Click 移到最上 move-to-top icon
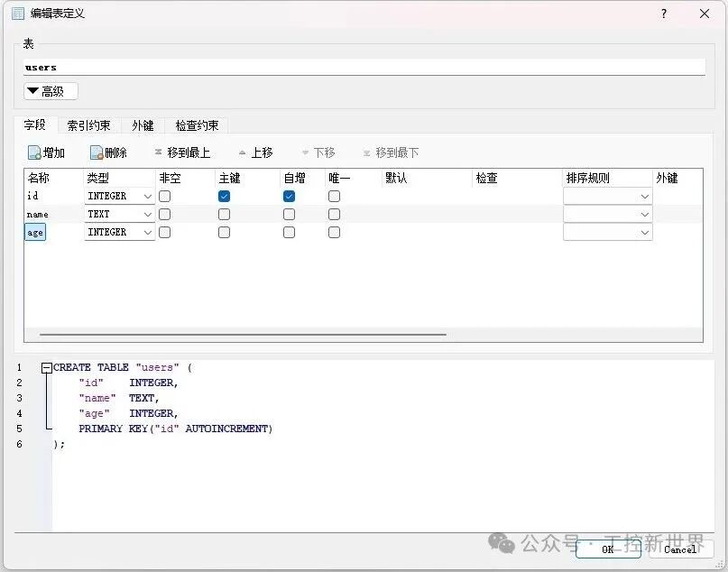 click(159, 153)
